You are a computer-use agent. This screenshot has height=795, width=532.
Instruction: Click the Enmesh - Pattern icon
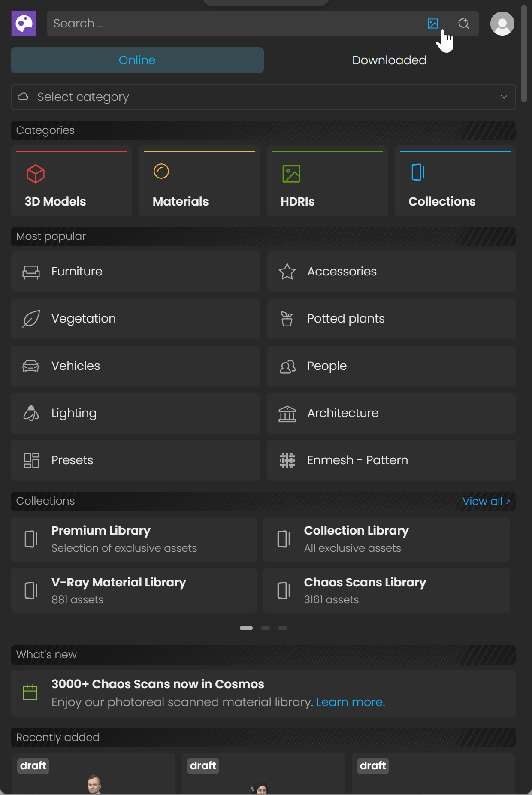click(x=287, y=460)
